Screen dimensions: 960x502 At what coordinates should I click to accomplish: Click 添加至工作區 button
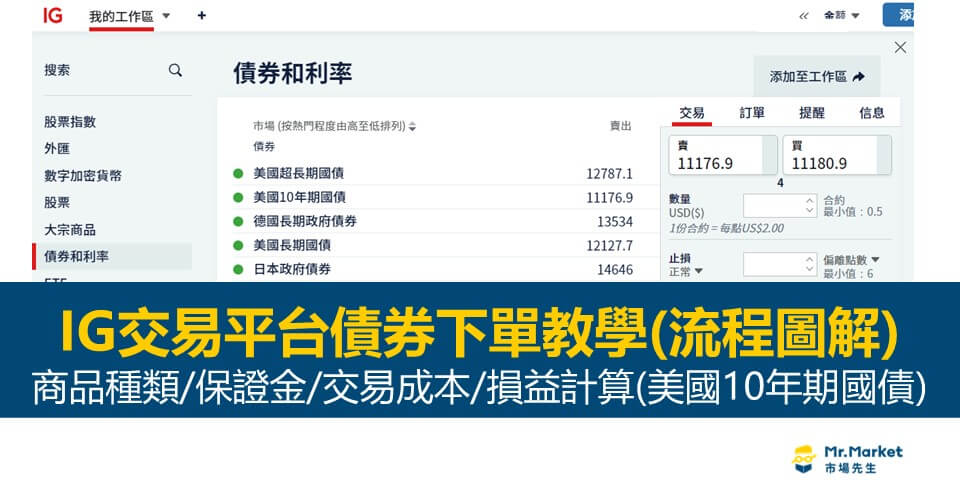pyautogui.click(x=817, y=77)
